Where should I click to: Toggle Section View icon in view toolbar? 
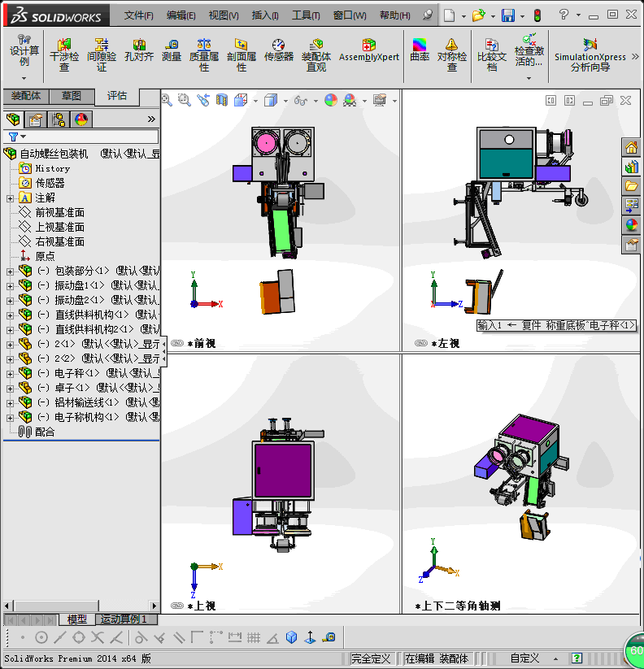(x=221, y=100)
